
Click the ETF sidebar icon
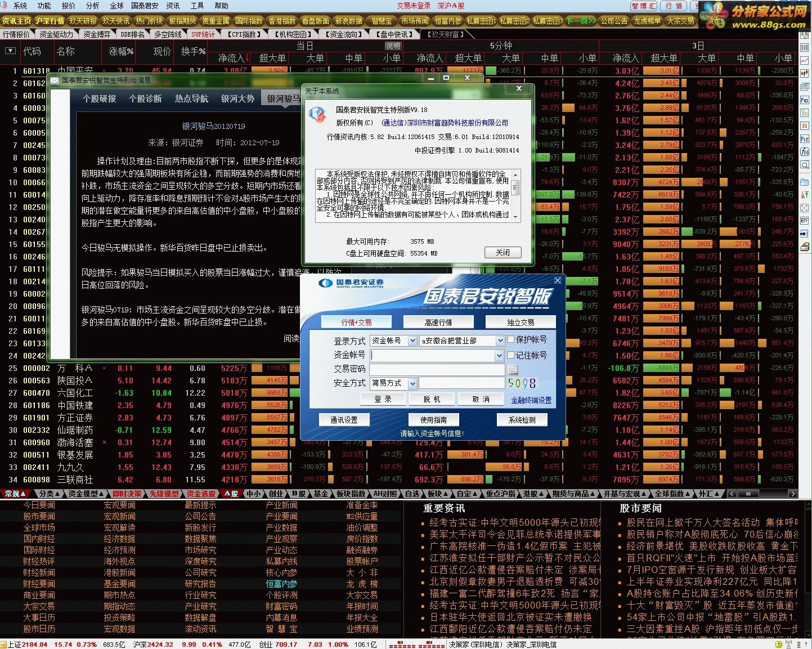click(805, 221)
